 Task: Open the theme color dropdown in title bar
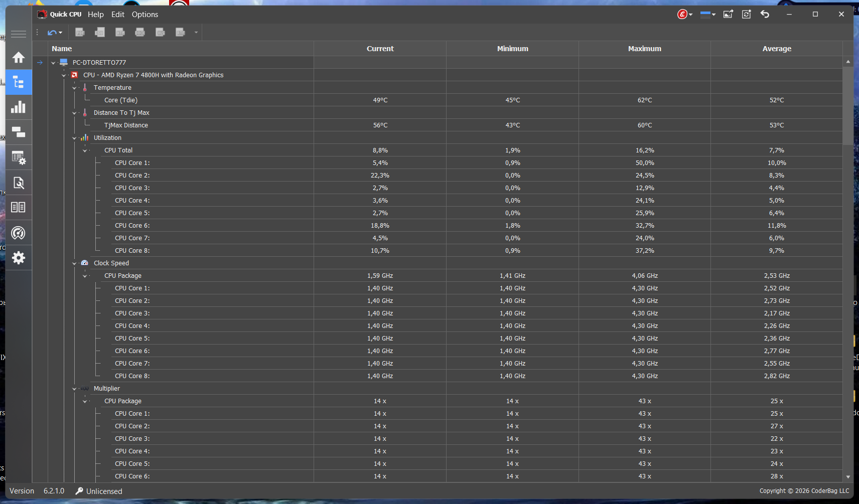(707, 15)
